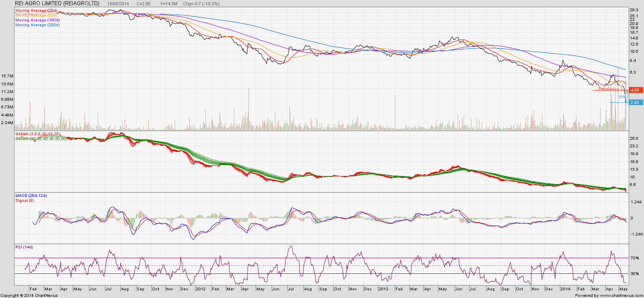
Task: Click the positive 1.244 MACD axis value
Action: [636, 202]
